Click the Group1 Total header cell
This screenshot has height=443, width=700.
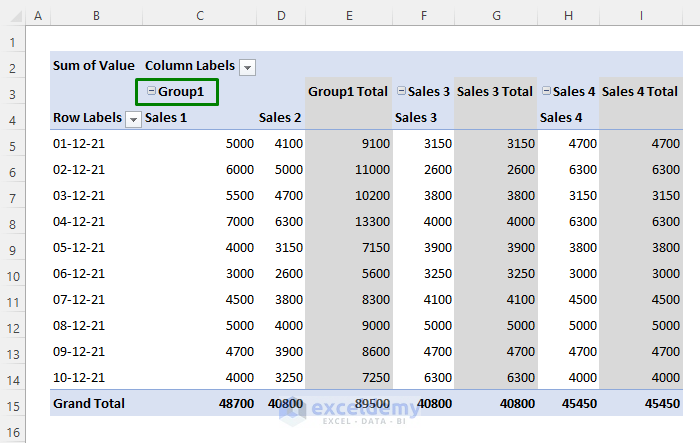[x=348, y=92]
